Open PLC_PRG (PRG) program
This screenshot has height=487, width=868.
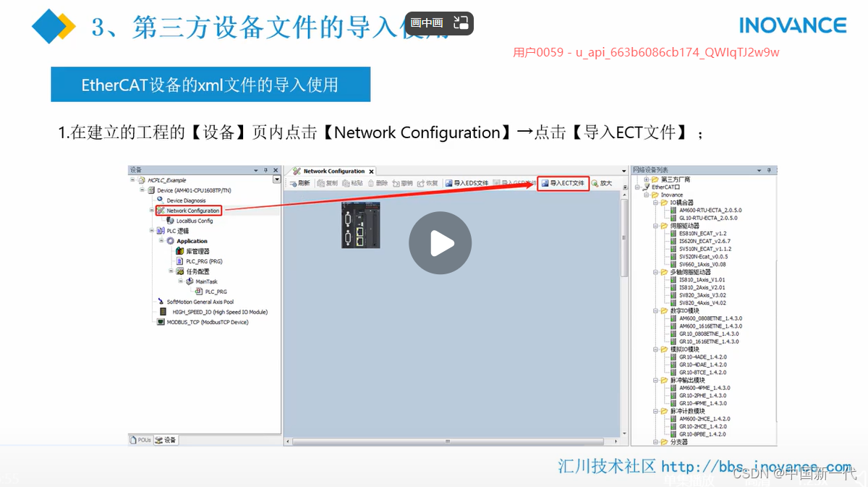(199, 261)
